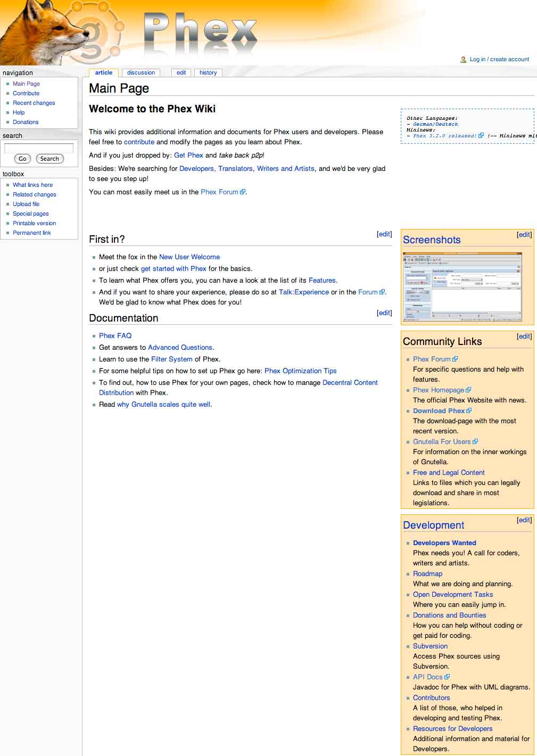The image size is (537, 756).
Task: Open Developers, Translators, Writers and Artists link
Action: (247, 169)
